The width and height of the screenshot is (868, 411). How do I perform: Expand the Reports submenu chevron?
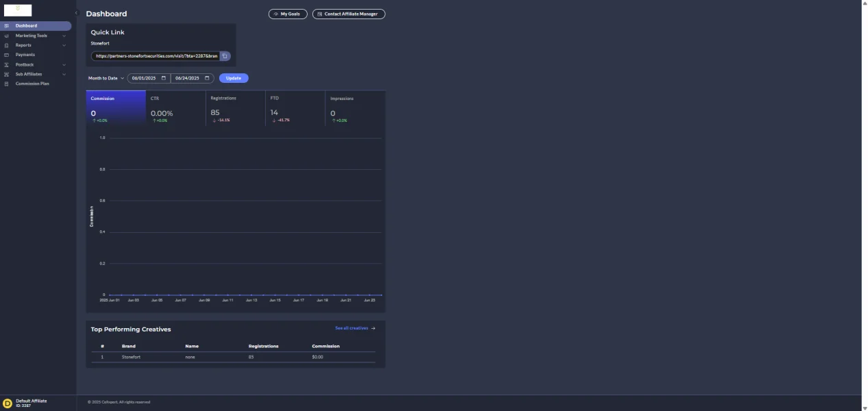(64, 45)
